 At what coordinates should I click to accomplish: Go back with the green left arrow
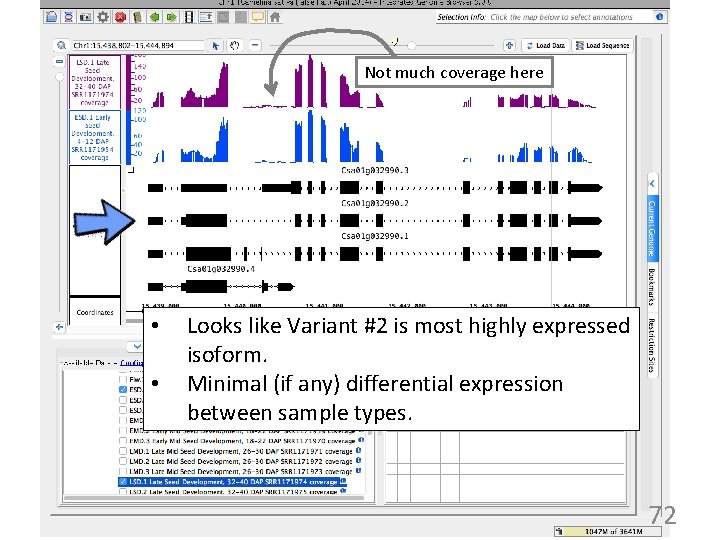[154, 17]
